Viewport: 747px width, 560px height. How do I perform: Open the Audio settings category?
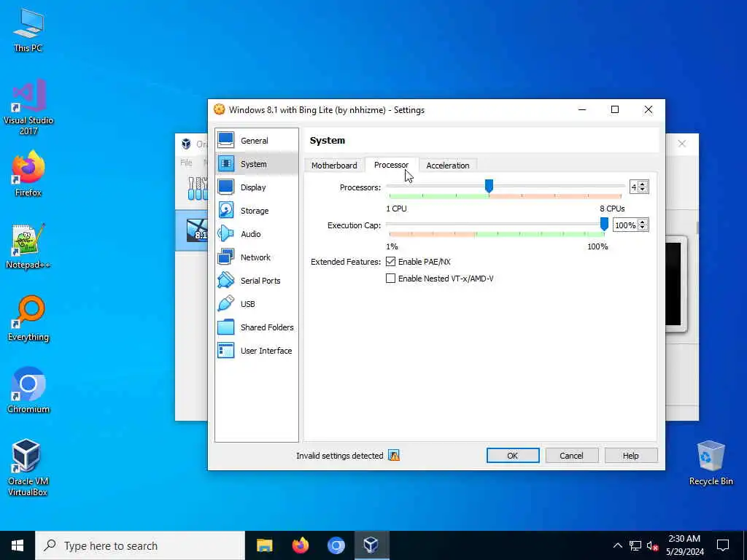256,234
